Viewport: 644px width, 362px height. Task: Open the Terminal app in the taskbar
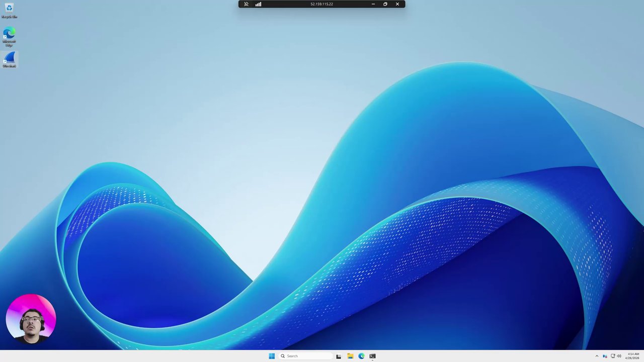coord(372,356)
